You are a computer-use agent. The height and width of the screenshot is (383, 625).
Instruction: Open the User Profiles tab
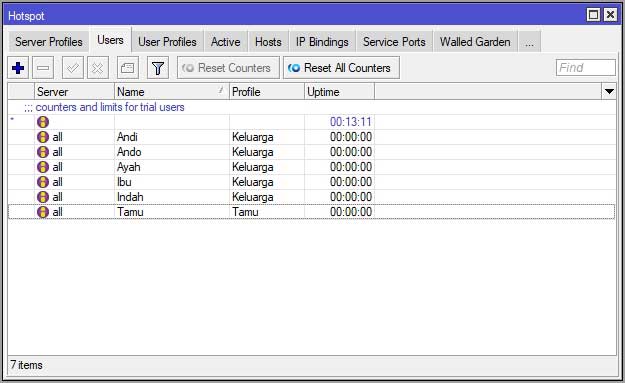coord(167,42)
